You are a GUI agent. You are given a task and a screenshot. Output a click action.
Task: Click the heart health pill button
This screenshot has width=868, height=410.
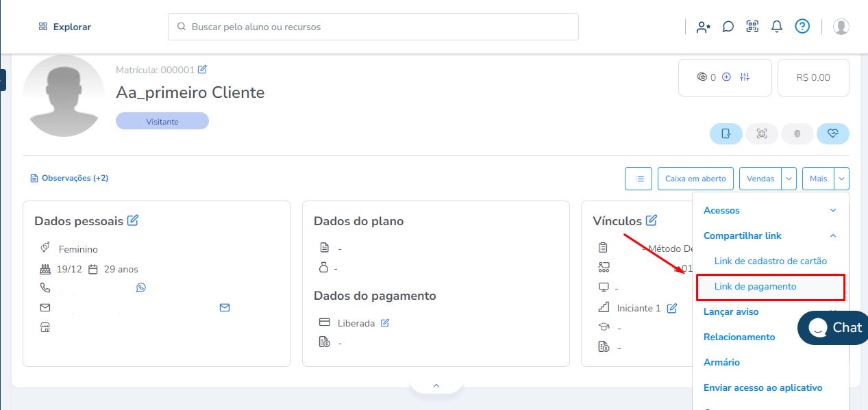coord(833,133)
